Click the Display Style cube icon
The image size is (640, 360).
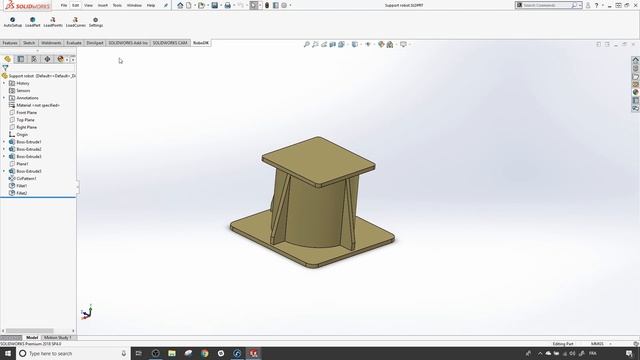[x=355, y=44]
